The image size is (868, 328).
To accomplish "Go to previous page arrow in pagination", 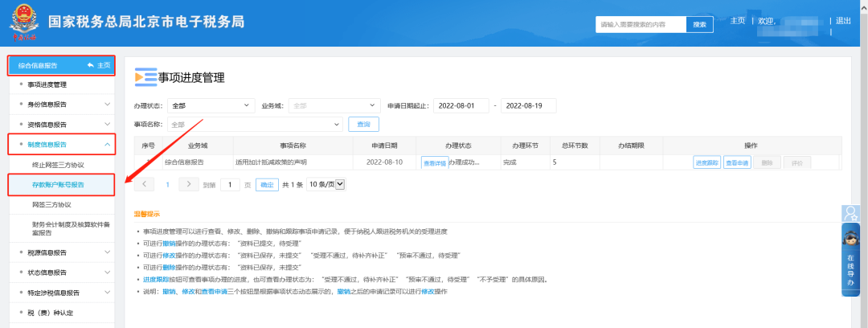I will pos(144,184).
